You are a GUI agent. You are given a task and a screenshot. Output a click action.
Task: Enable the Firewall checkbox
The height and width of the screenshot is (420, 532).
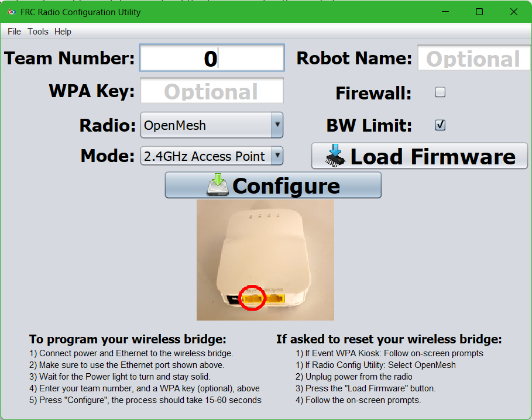tap(440, 92)
